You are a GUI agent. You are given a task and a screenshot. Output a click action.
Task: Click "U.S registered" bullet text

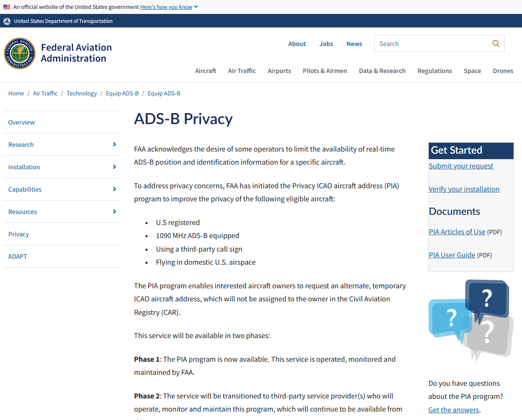[178, 222]
